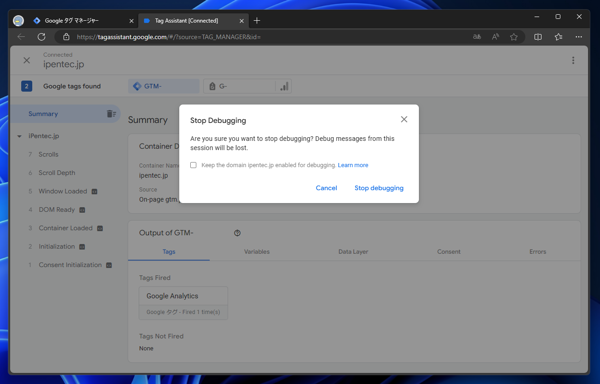Go back with the browser back arrow
Screen dimensions: 600x384
(21, 37)
